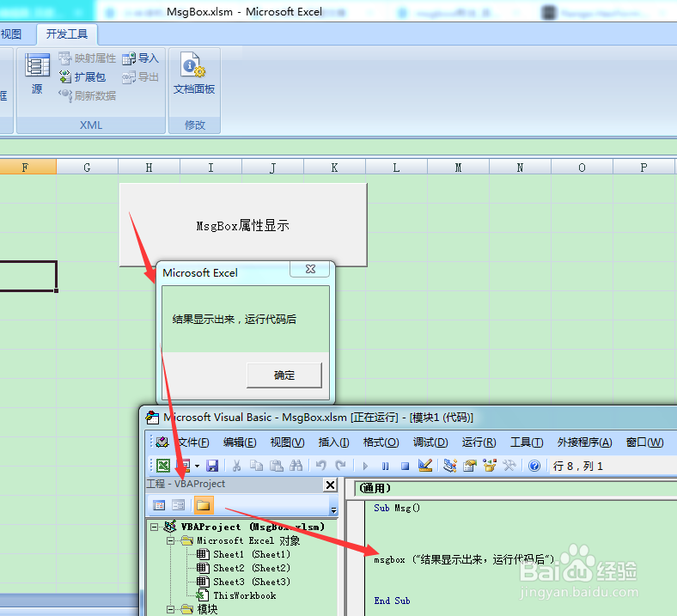Open 文档面板 document panel
Screen dimensions: 677x616
194,73
